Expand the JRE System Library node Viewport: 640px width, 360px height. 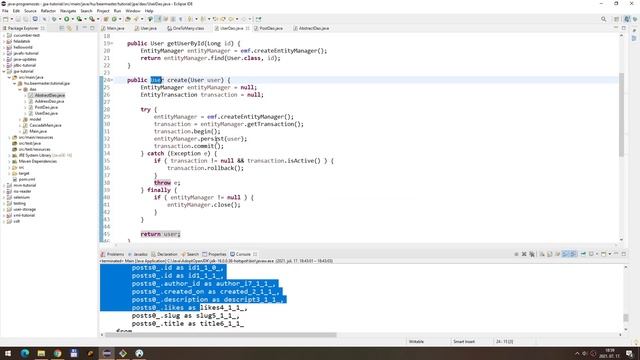point(9,156)
